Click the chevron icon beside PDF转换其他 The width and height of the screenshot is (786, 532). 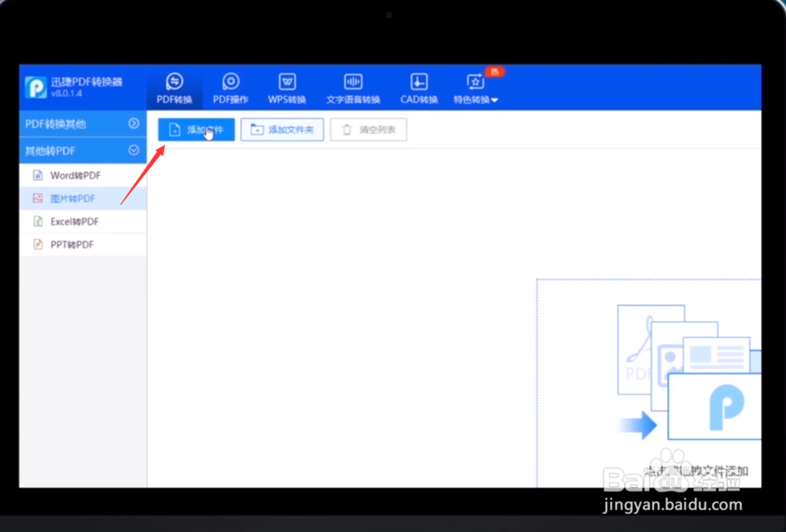134,123
